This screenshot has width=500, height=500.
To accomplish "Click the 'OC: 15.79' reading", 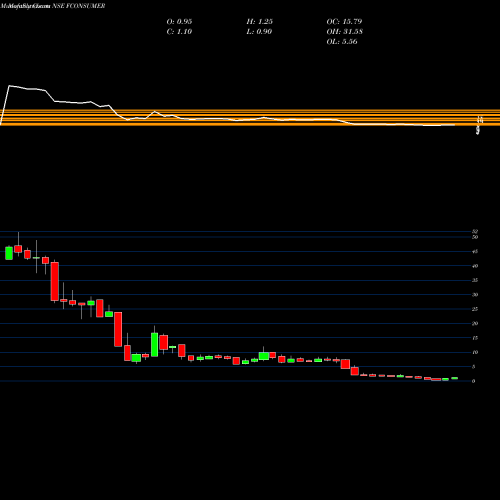I will tap(344, 21).
